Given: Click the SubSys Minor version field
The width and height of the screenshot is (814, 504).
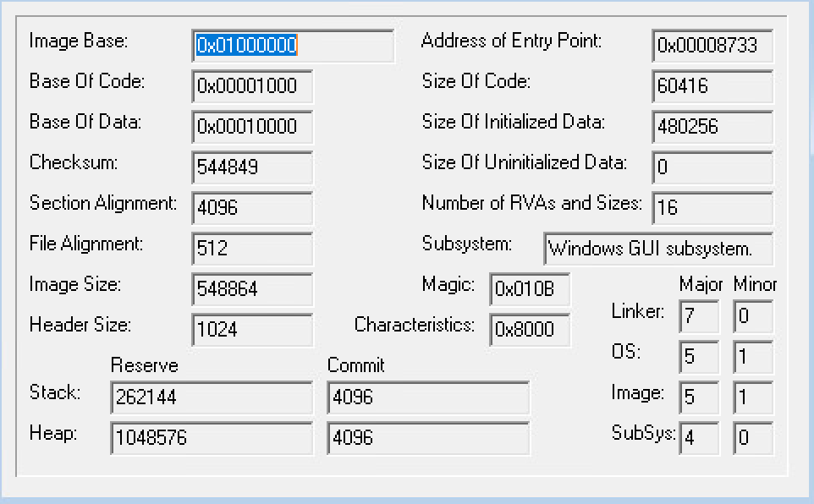Looking at the screenshot, I should click(752, 438).
